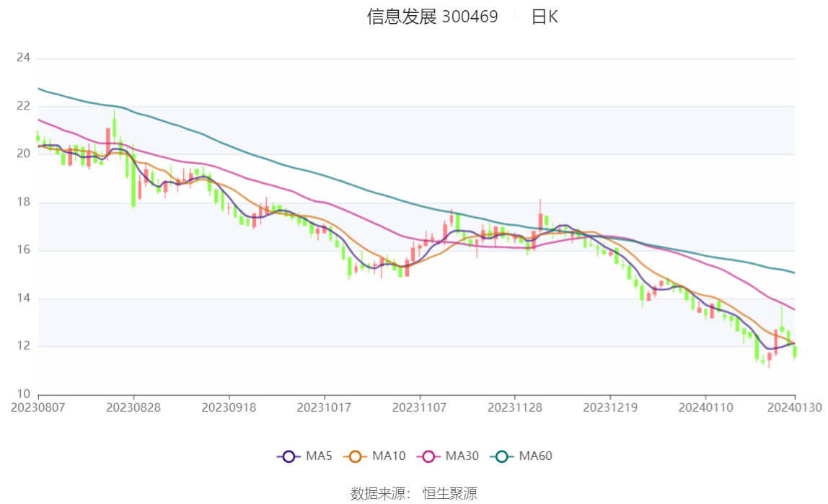The height and width of the screenshot is (504, 828).
Task: Toggle the MA30 pink legend circle
Action: [428, 456]
